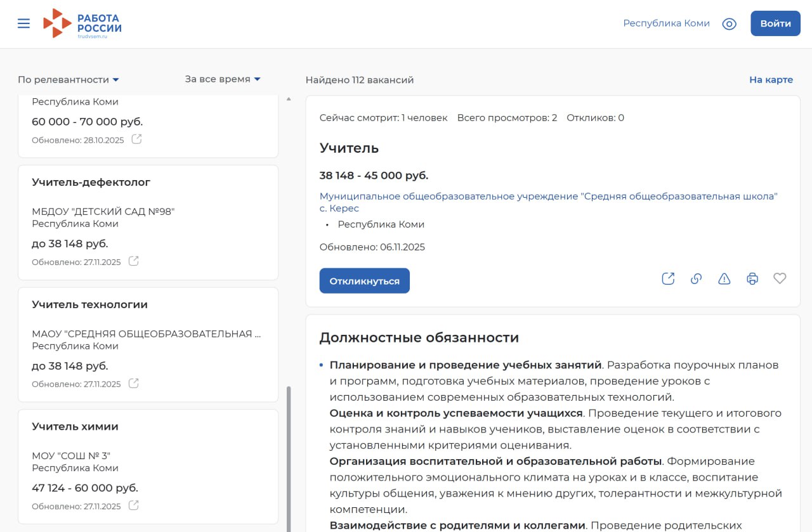The width and height of the screenshot is (812, 532).
Task: Toggle the accessibility eye icon
Action: 729,24
